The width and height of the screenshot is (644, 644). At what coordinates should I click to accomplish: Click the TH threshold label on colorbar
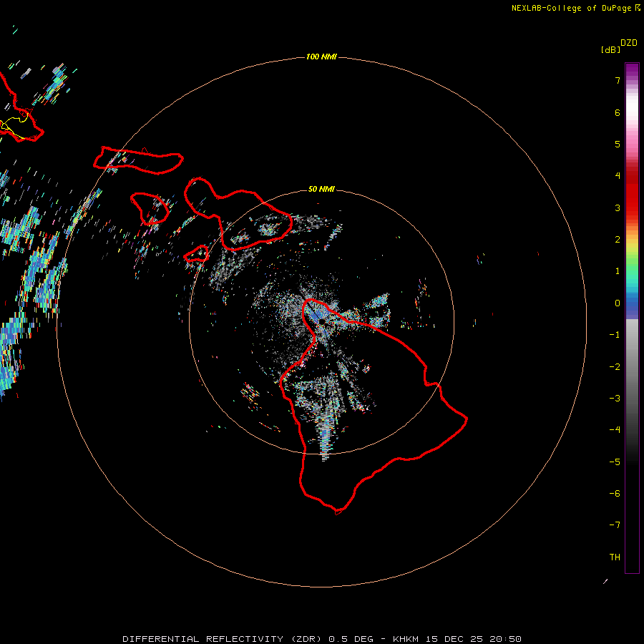(x=615, y=557)
